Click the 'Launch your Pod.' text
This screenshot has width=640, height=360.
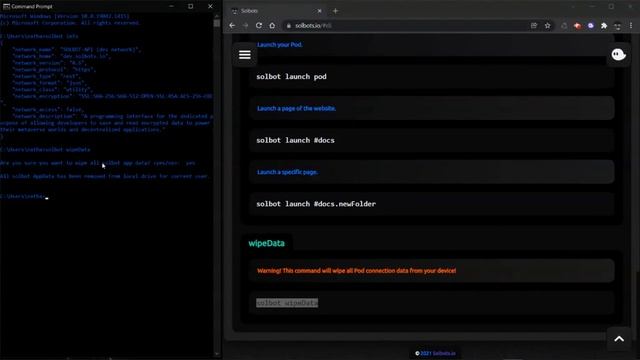(x=280, y=45)
